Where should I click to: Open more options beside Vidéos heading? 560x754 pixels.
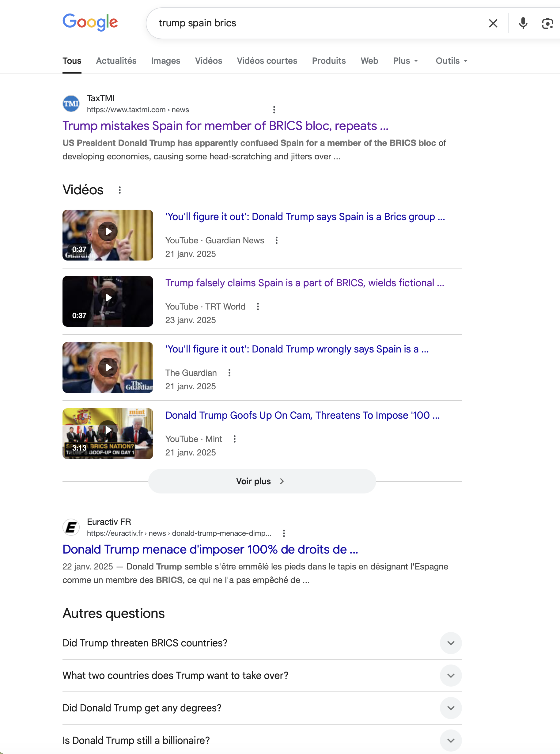(120, 190)
